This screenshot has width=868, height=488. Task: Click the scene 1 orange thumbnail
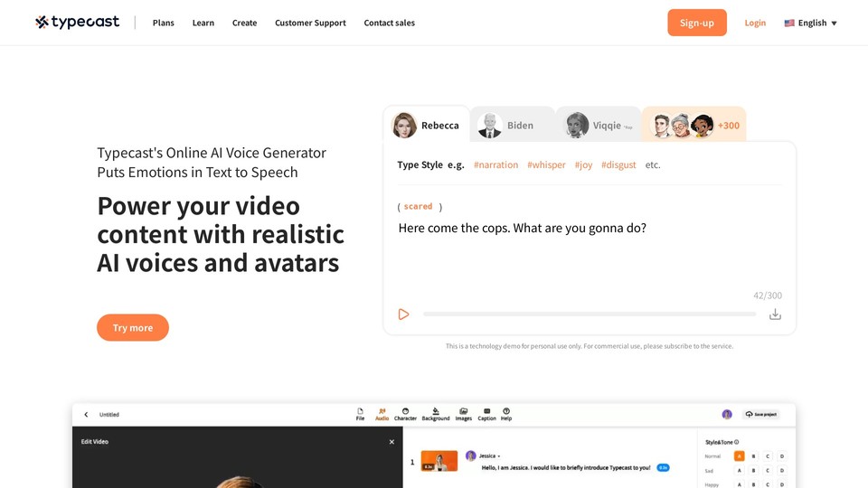pos(439,461)
